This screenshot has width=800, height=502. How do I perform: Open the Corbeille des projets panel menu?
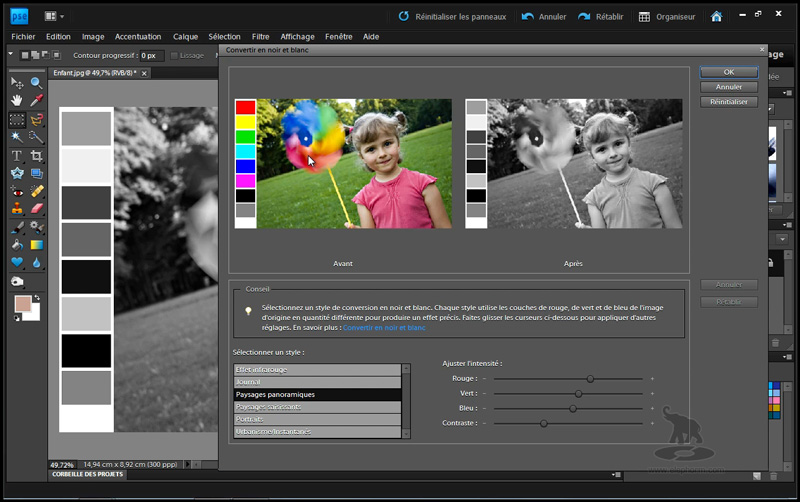tap(616, 474)
